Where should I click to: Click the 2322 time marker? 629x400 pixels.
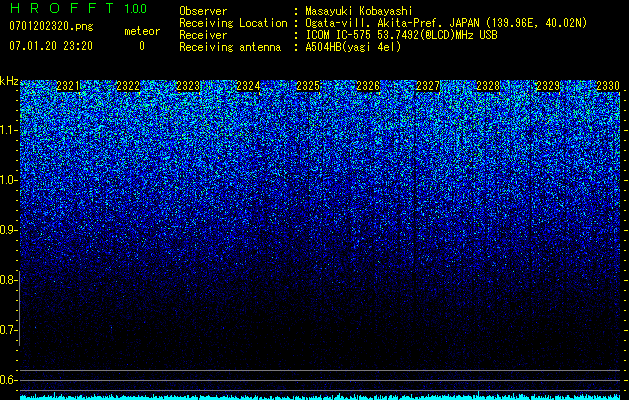coord(128,86)
